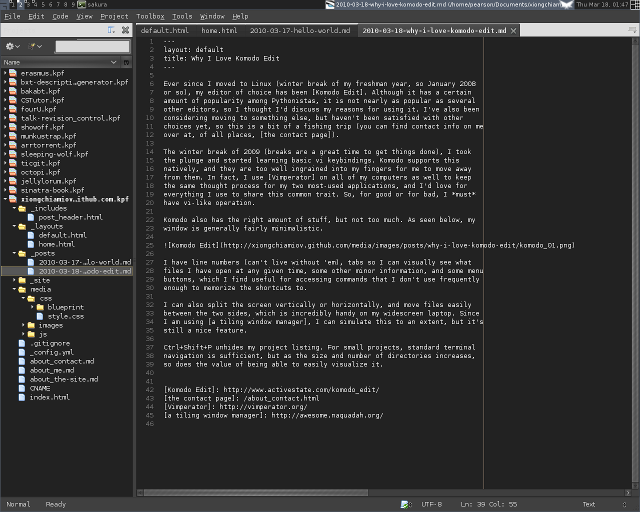The image size is (640, 512).
Task: Open the tab list button at editor's right
Action: pyautogui.click(x=632, y=30)
